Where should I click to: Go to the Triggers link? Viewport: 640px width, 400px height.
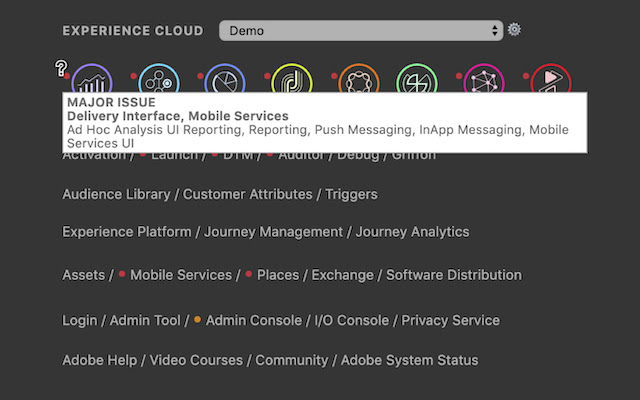(x=351, y=194)
